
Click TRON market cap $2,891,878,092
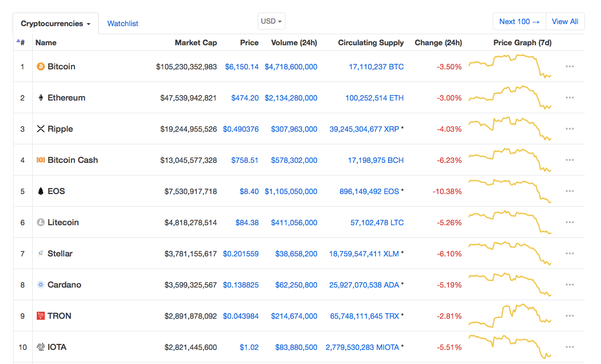click(190, 316)
